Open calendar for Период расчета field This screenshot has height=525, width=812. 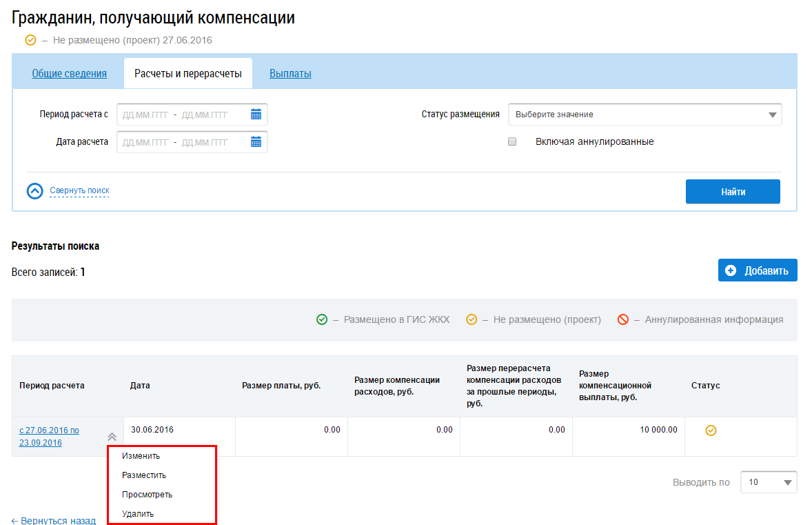click(x=256, y=115)
